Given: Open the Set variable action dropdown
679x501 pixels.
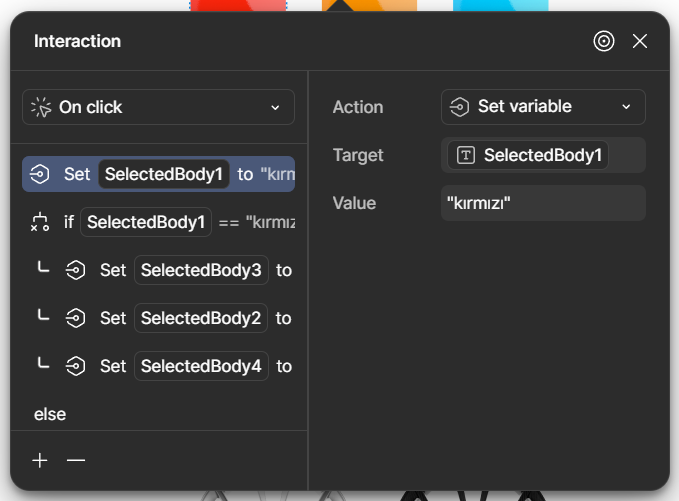Looking at the screenshot, I should pyautogui.click(x=543, y=107).
